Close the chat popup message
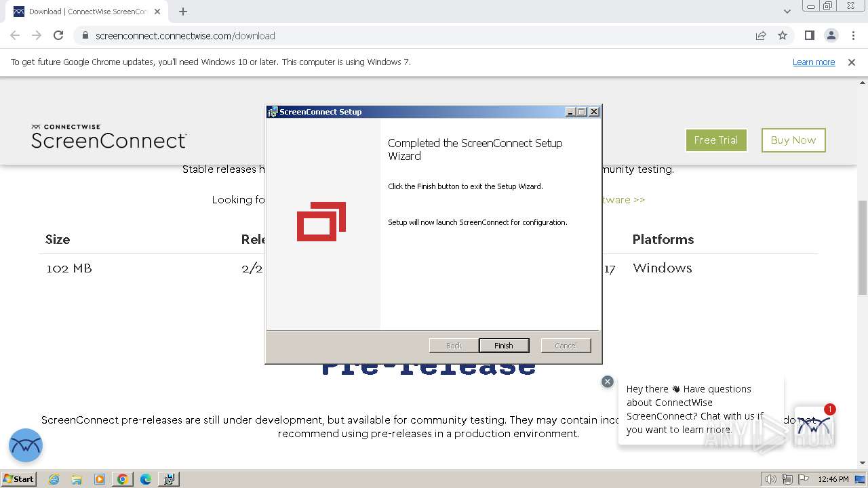 pos(608,382)
